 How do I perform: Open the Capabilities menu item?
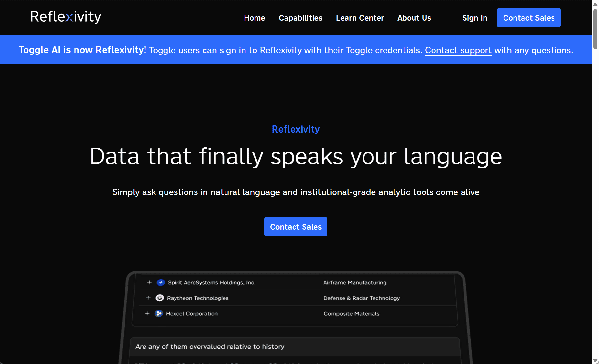point(300,18)
